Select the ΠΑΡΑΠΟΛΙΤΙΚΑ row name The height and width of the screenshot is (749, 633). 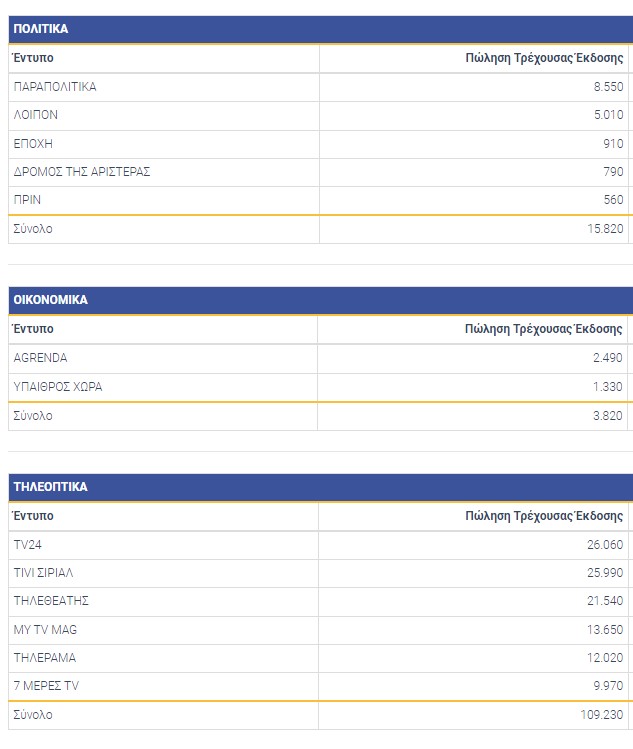point(55,87)
